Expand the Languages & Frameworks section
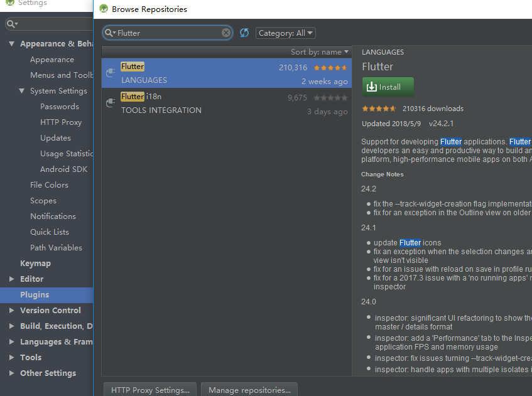Screen dimensions: 532x396 pyautogui.click(x=11, y=341)
